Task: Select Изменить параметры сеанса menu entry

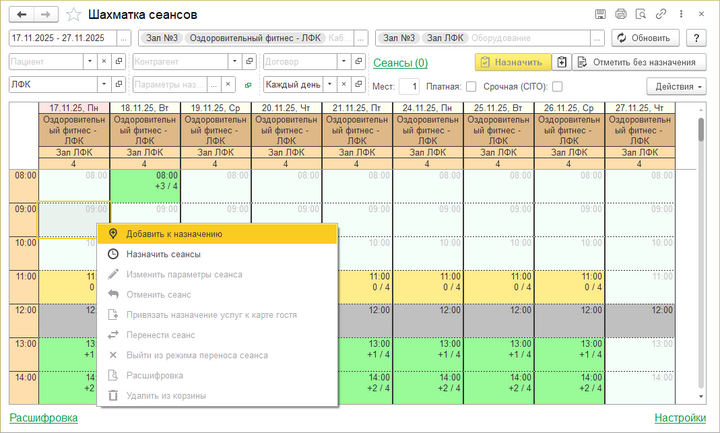Action: pyautogui.click(x=217, y=274)
